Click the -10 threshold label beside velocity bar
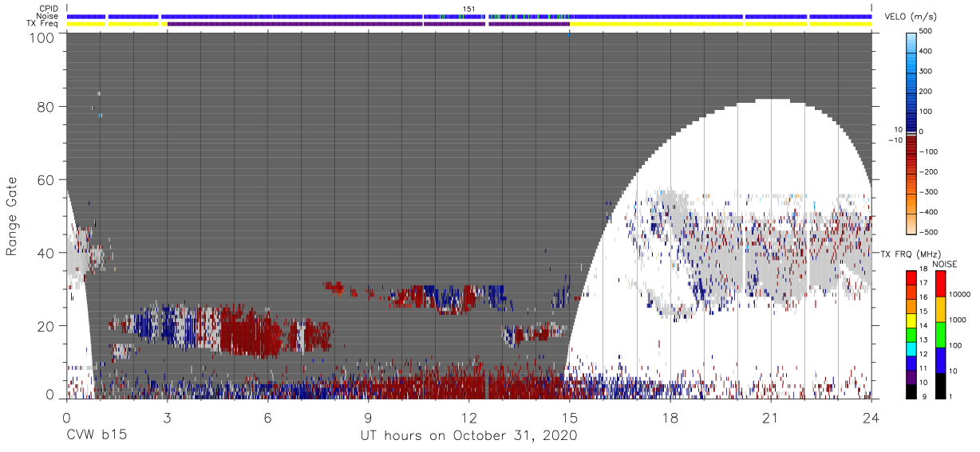 click(895, 140)
